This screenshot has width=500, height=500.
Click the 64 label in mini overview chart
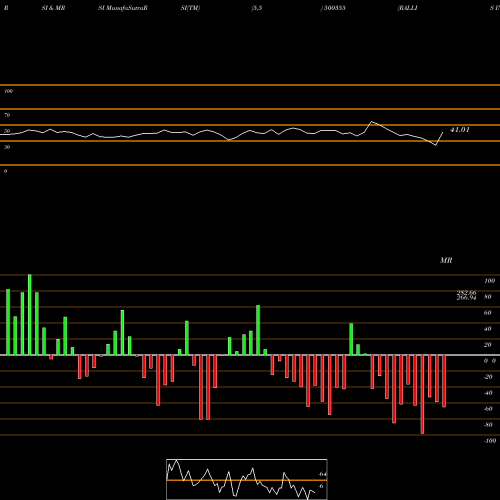(322, 474)
